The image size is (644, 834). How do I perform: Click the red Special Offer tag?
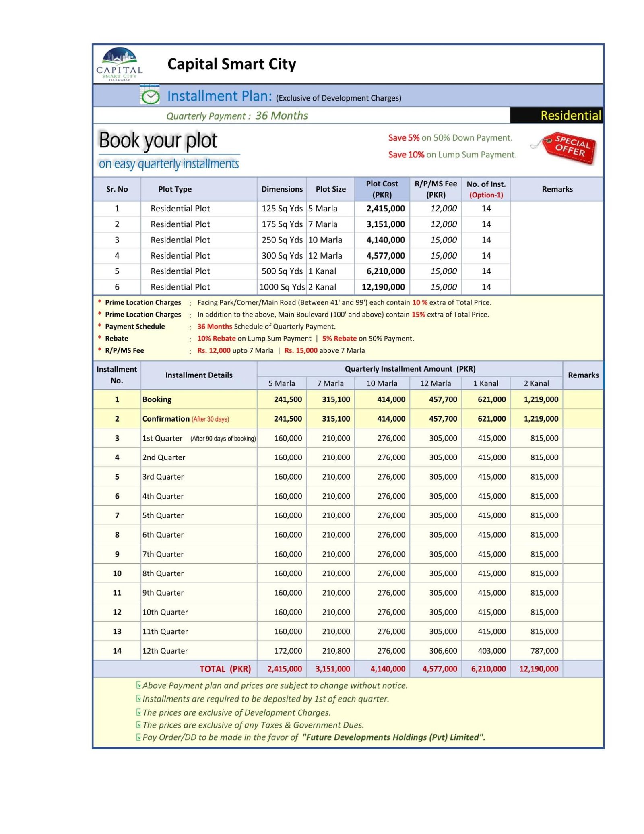pyautogui.click(x=569, y=148)
